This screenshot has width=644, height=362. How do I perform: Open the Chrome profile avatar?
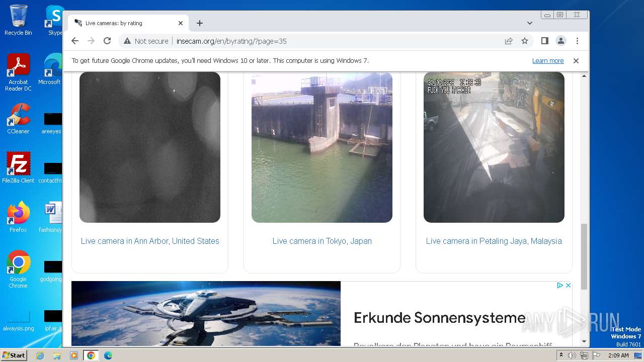560,41
